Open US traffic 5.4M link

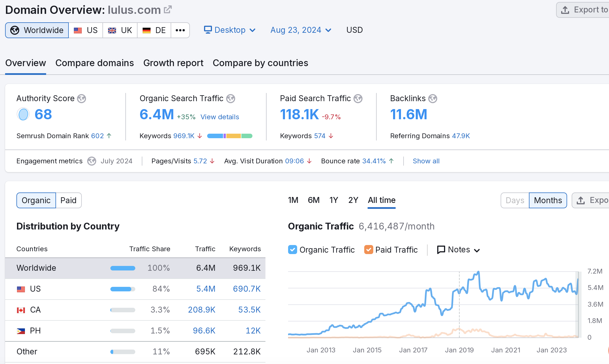[x=206, y=289]
